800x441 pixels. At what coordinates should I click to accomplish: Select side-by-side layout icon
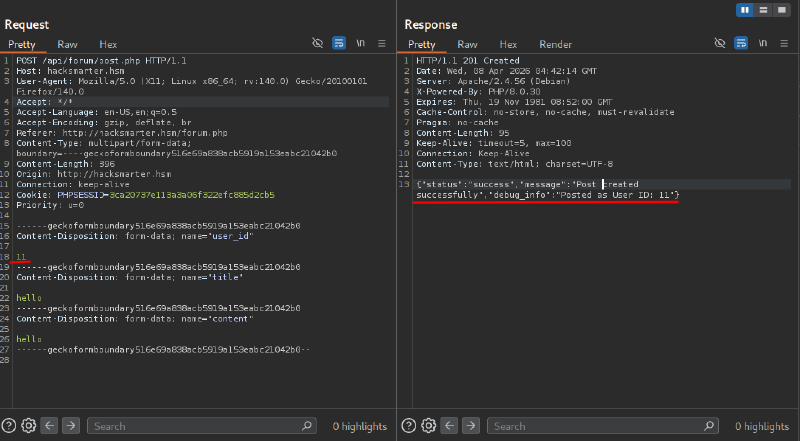click(745, 10)
